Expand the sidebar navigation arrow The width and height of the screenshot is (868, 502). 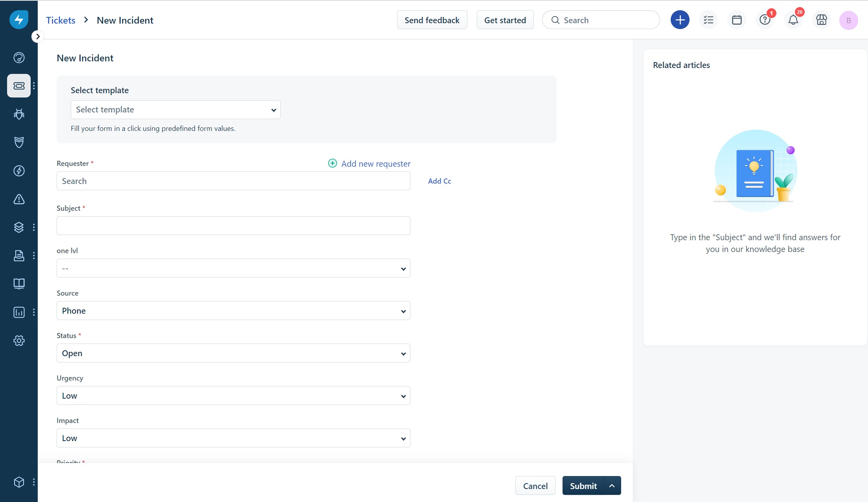pyautogui.click(x=37, y=37)
